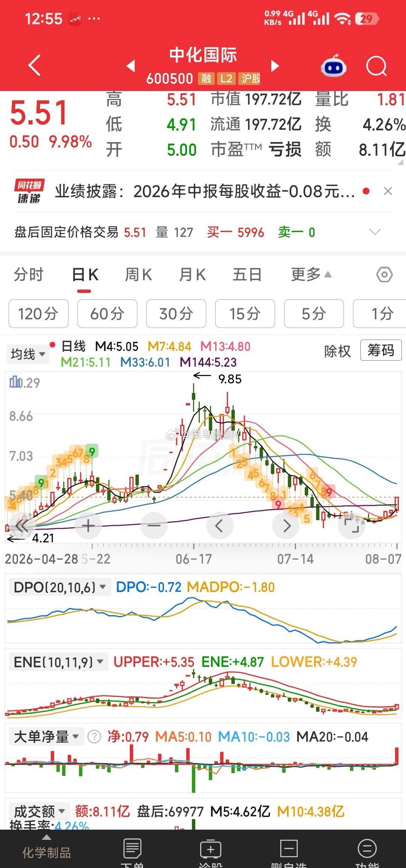Tap the UPPER:+5.35 ENE value
Image resolution: width=406 pixels, height=868 pixels.
[x=154, y=662]
